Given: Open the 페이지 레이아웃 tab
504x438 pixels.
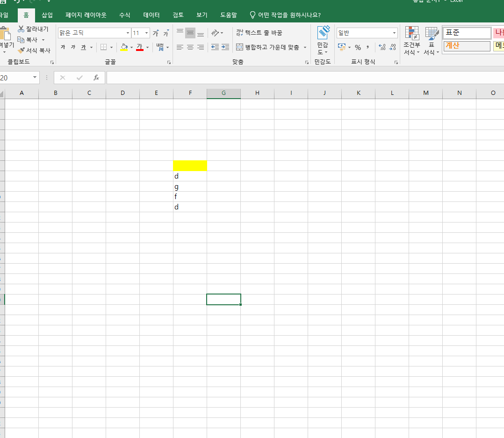Looking at the screenshot, I should [x=86, y=15].
